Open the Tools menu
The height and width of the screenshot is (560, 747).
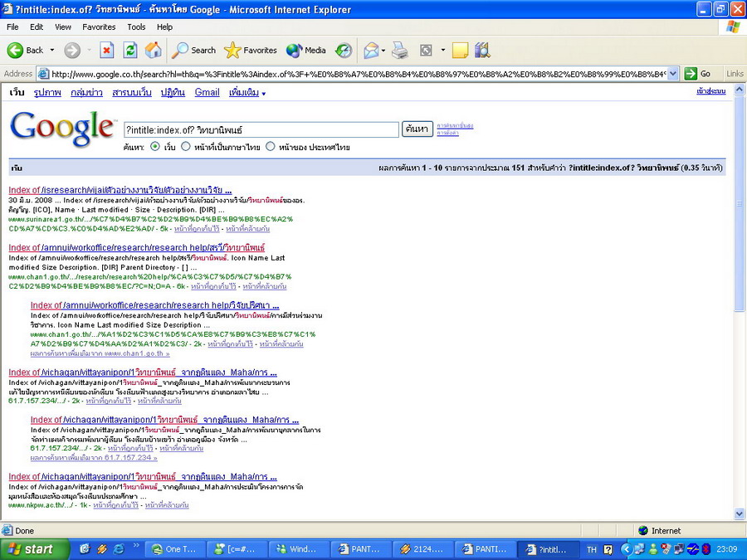coord(136,27)
